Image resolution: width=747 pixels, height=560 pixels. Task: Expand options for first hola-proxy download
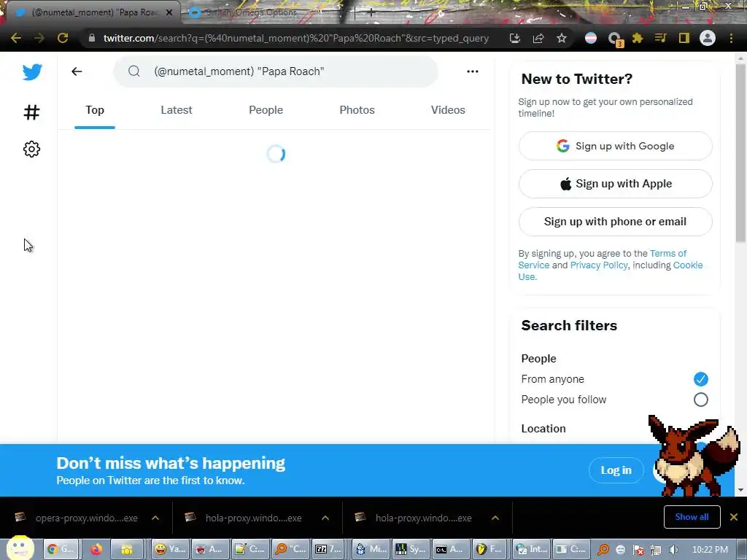pyautogui.click(x=325, y=518)
